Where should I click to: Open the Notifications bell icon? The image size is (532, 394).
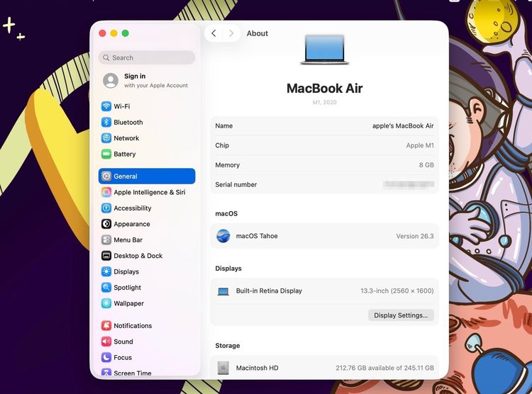pos(106,325)
